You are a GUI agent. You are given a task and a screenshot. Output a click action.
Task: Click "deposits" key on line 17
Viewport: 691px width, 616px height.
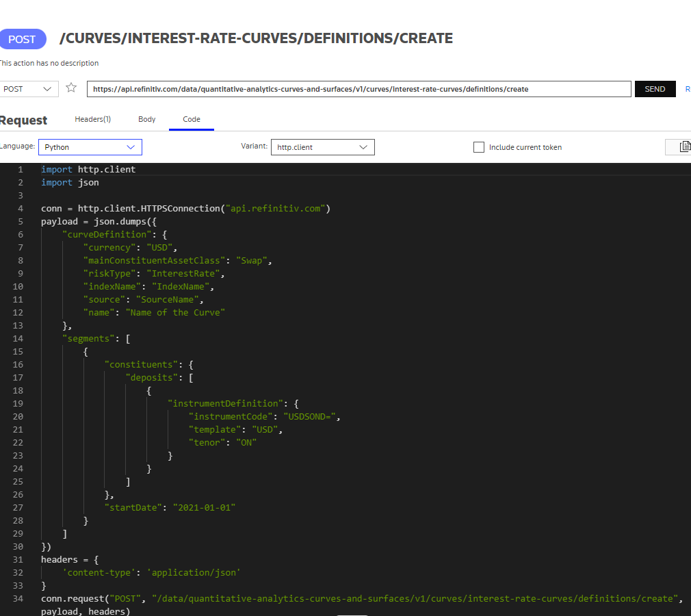(x=152, y=377)
